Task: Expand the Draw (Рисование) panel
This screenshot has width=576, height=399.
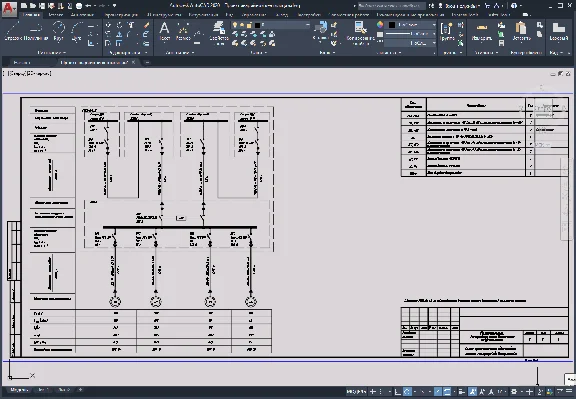Action: coord(51,53)
